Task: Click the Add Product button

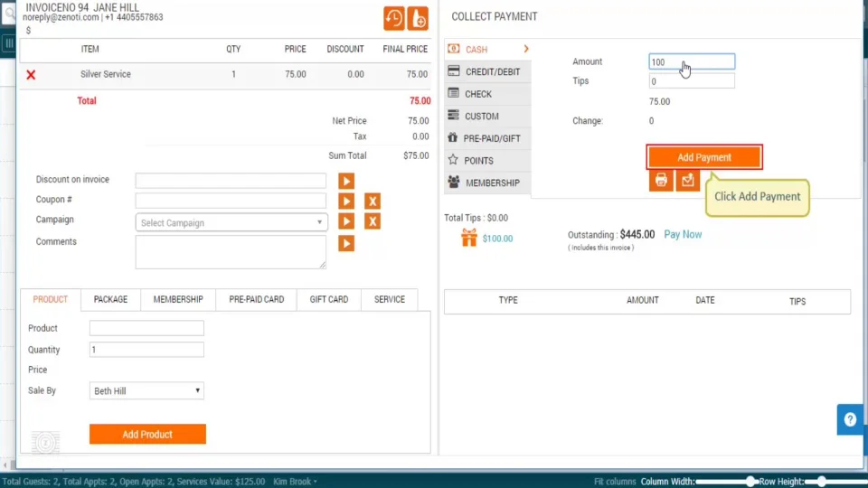Action: click(x=147, y=435)
